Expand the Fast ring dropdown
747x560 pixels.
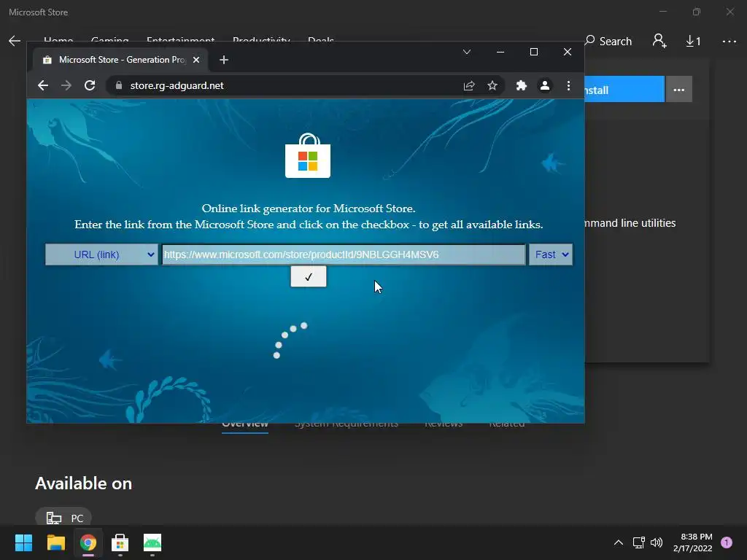coord(551,254)
